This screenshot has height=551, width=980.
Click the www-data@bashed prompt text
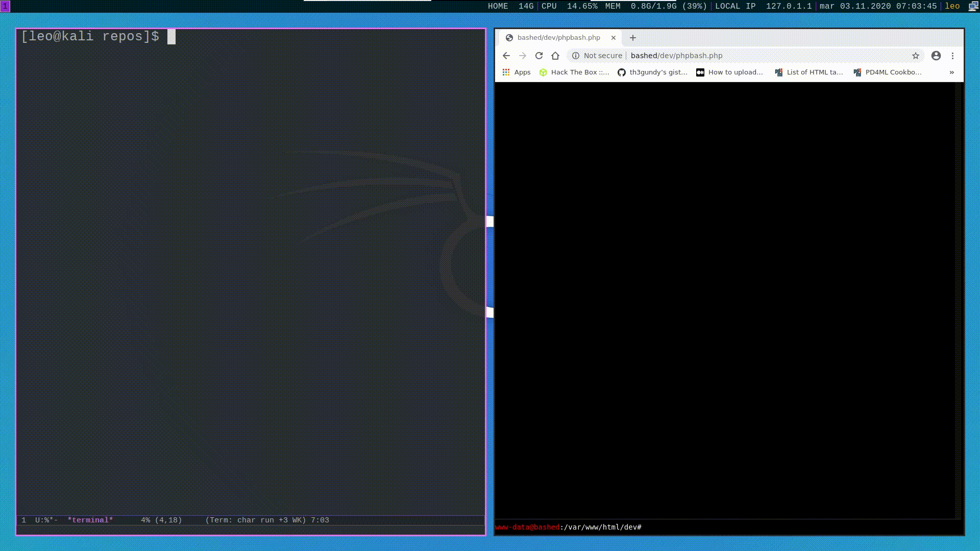(x=527, y=527)
